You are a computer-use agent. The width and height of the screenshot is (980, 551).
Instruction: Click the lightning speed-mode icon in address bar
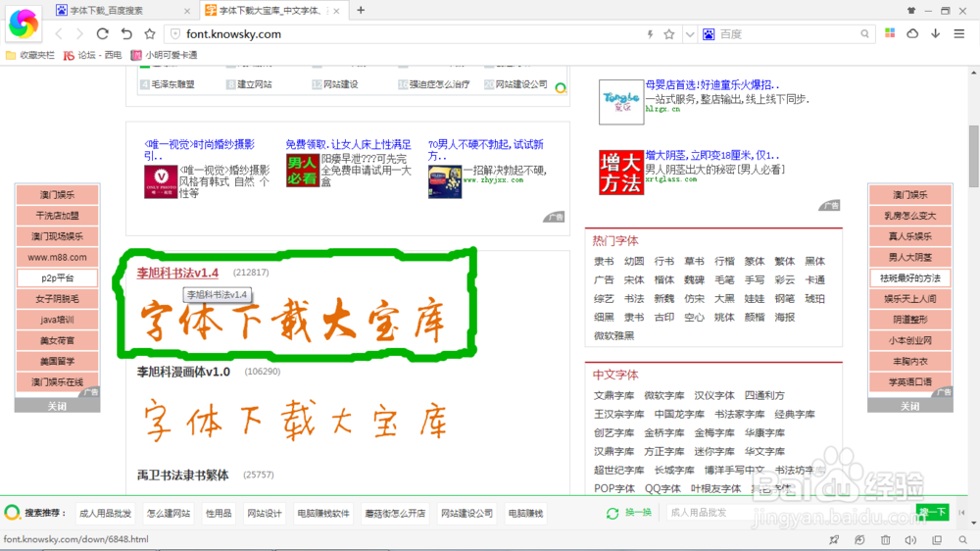650,34
